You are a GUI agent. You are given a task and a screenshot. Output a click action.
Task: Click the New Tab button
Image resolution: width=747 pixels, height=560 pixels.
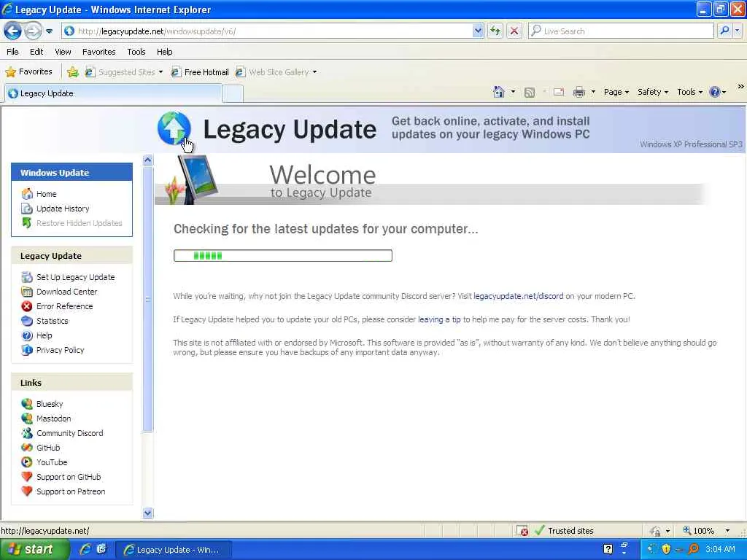pos(233,94)
